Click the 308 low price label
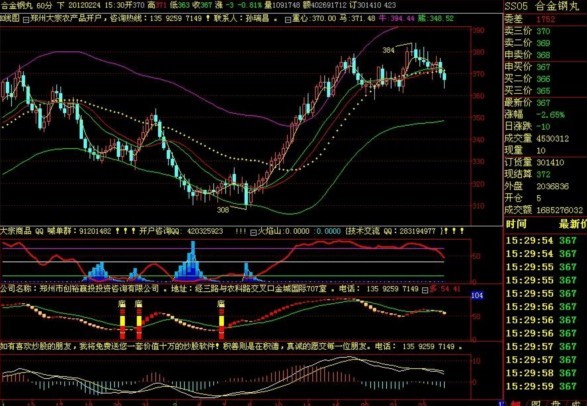 click(223, 210)
